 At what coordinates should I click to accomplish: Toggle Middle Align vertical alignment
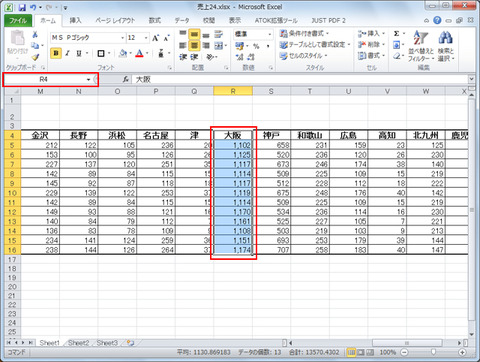coord(195,34)
